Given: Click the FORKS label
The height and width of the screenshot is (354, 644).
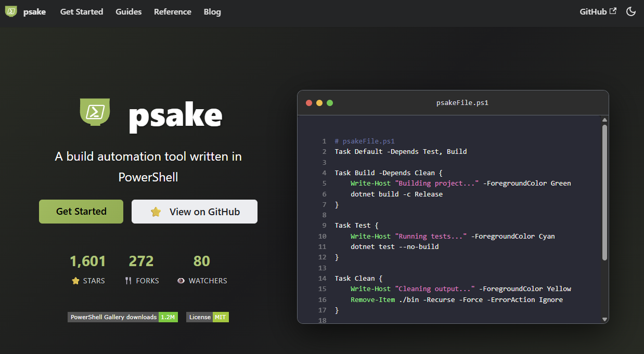Looking at the screenshot, I should (148, 281).
